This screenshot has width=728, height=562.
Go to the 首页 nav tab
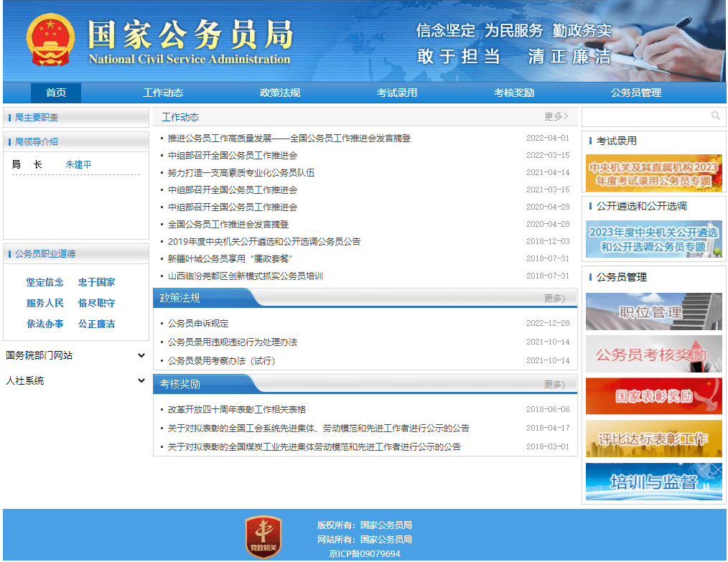point(56,93)
